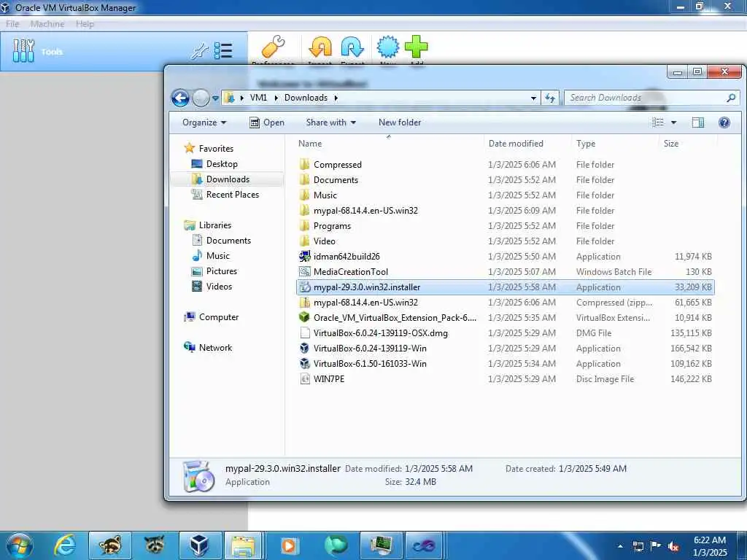Open Explorer help question mark icon
The image size is (747, 560).
[x=724, y=122]
